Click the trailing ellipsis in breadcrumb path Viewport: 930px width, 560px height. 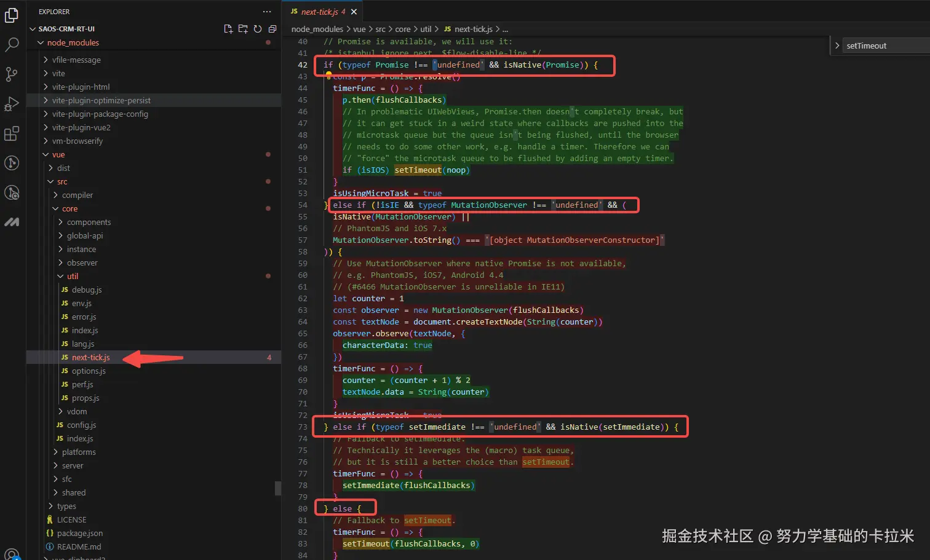pyautogui.click(x=506, y=29)
